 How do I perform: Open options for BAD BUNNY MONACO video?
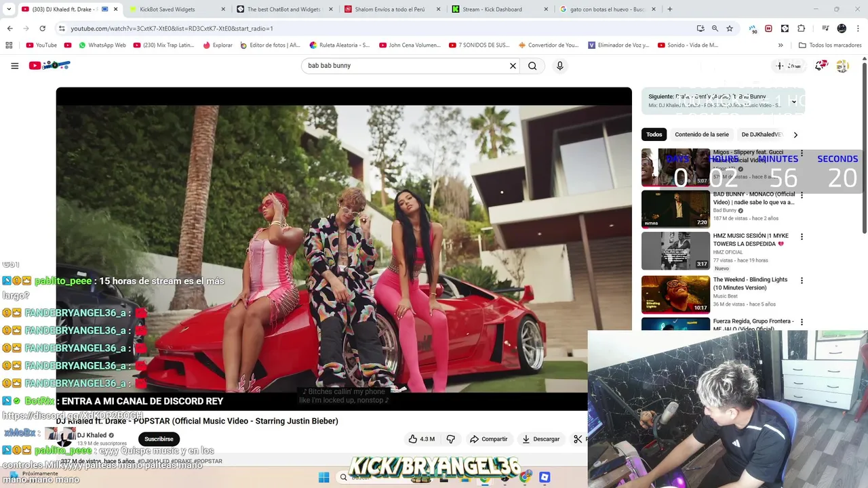pyautogui.click(x=802, y=195)
